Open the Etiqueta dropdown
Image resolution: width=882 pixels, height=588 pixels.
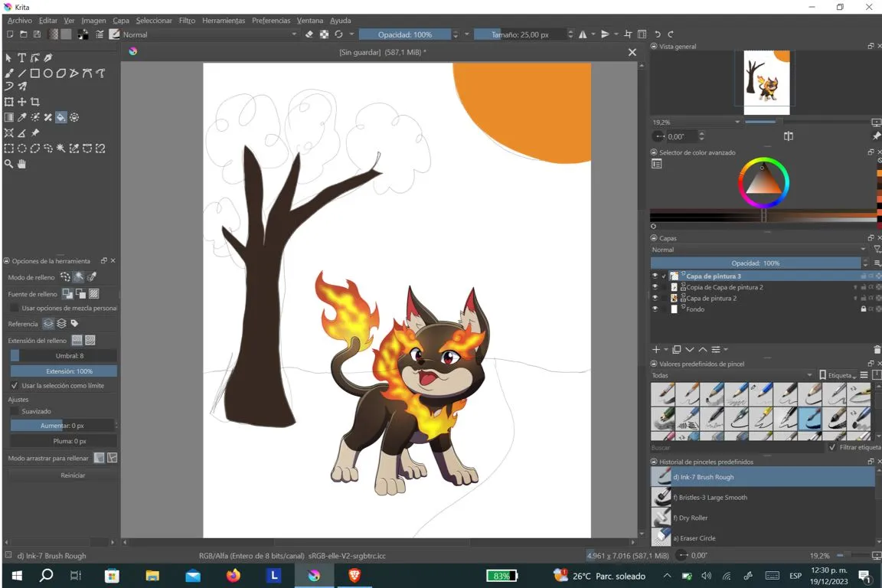click(x=838, y=375)
